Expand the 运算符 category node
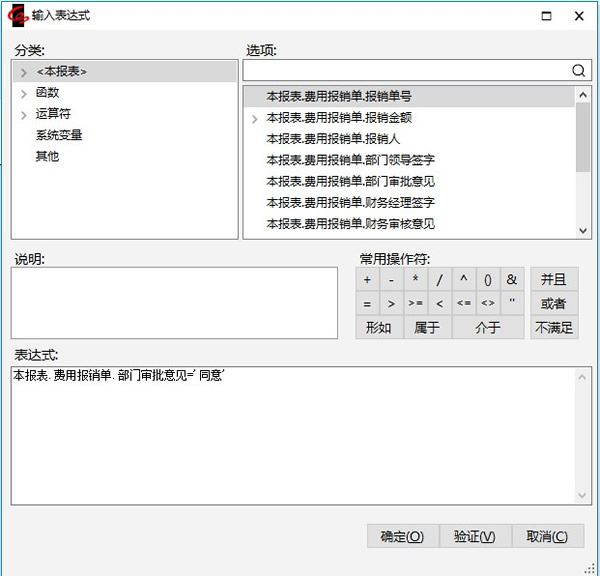 24,115
